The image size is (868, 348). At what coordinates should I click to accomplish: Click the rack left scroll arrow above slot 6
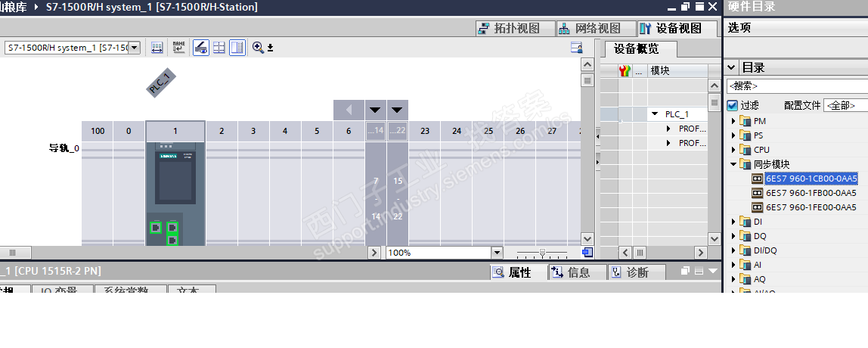tap(349, 110)
